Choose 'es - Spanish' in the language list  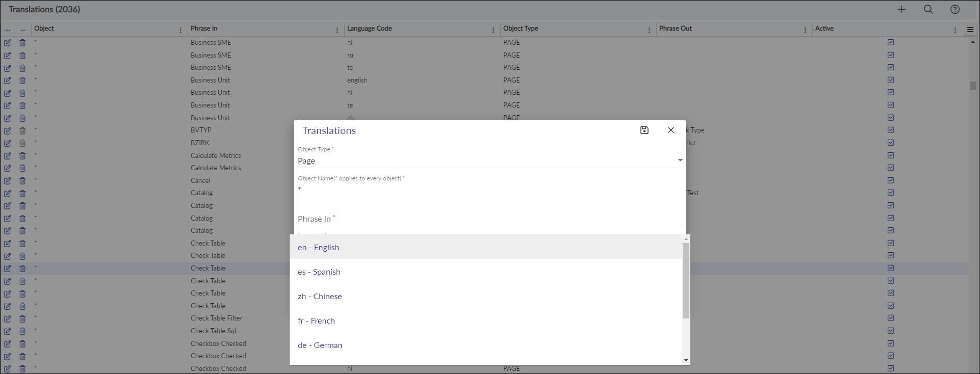click(x=485, y=272)
